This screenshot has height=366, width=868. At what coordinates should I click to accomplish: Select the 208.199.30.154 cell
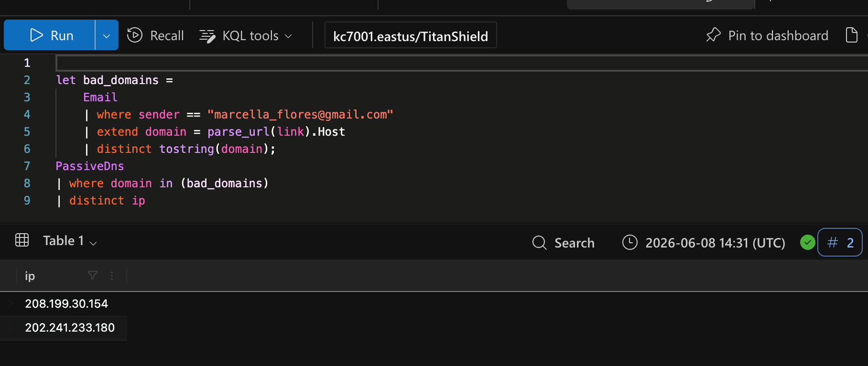pyautogui.click(x=66, y=304)
